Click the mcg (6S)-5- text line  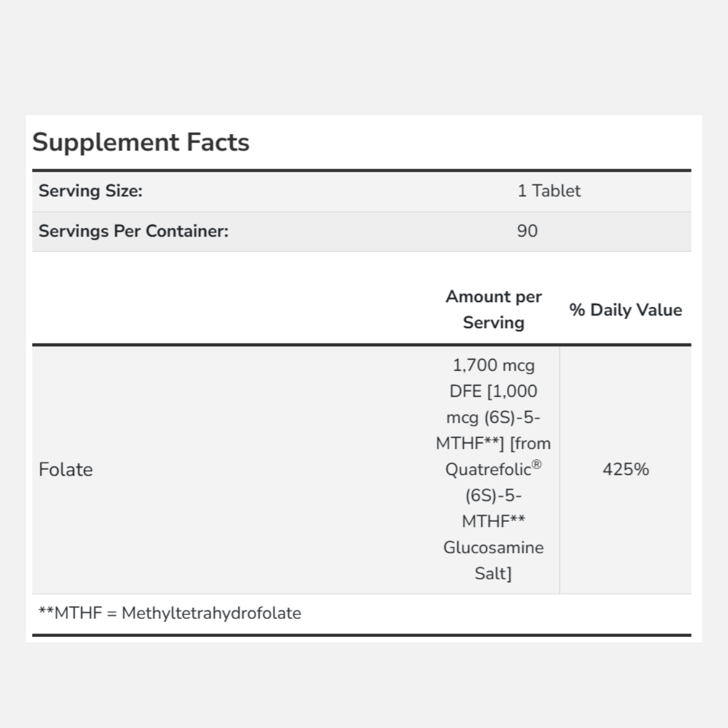(493, 417)
